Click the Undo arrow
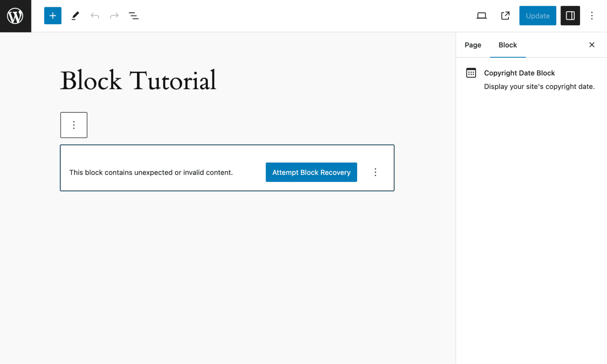Image resolution: width=607 pixels, height=364 pixels. pyautogui.click(x=94, y=15)
